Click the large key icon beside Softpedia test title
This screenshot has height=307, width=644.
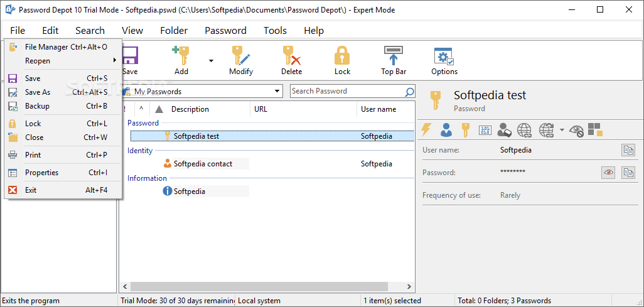(436, 100)
